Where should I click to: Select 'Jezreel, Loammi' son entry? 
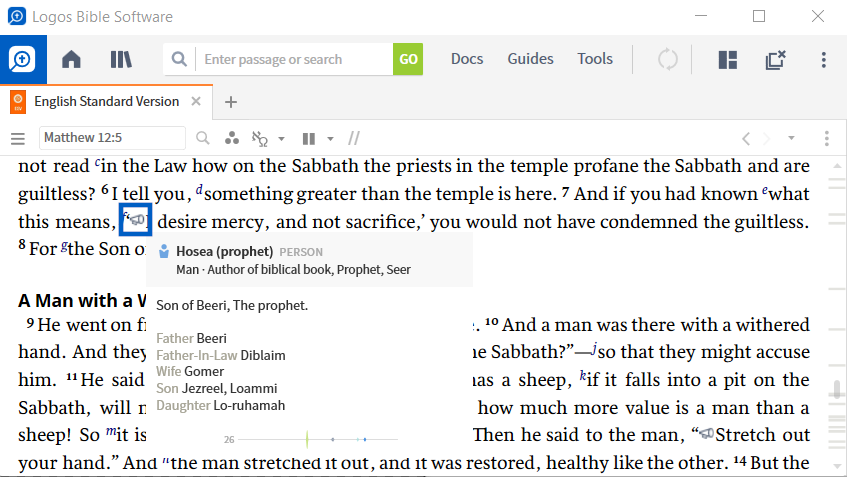coord(230,388)
